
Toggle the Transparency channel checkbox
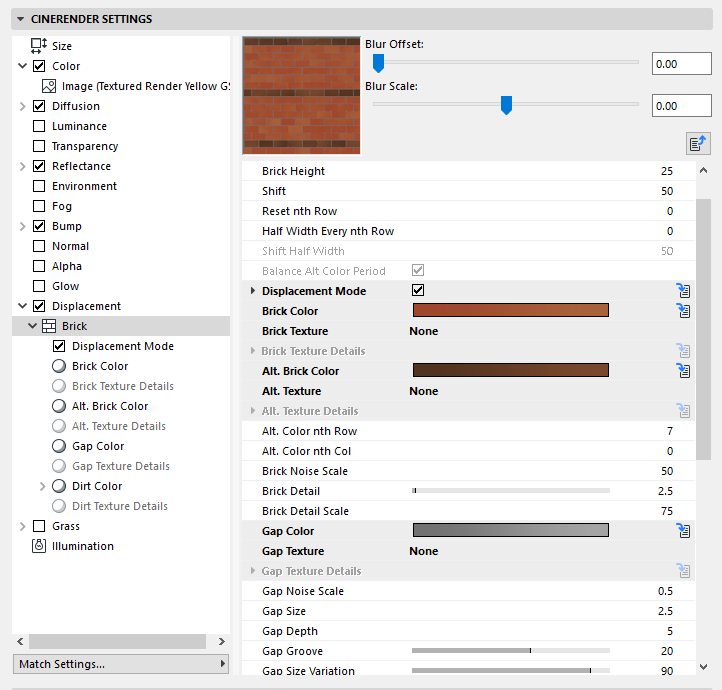(x=39, y=146)
